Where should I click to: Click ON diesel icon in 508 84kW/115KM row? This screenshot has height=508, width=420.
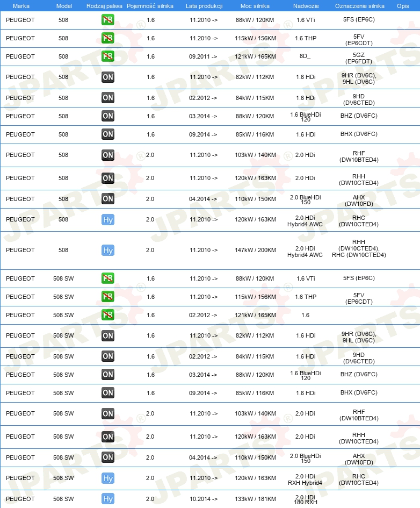pos(108,97)
